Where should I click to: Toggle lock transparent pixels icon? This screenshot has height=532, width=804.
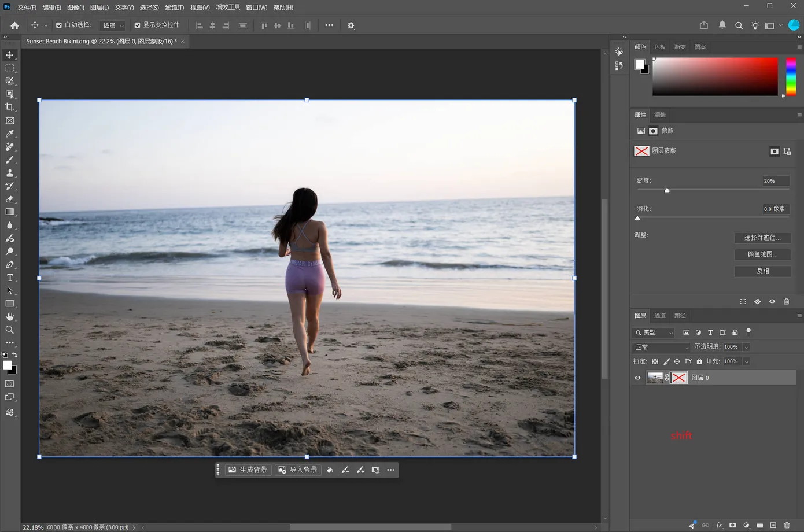pyautogui.click(x=655, y=361)
